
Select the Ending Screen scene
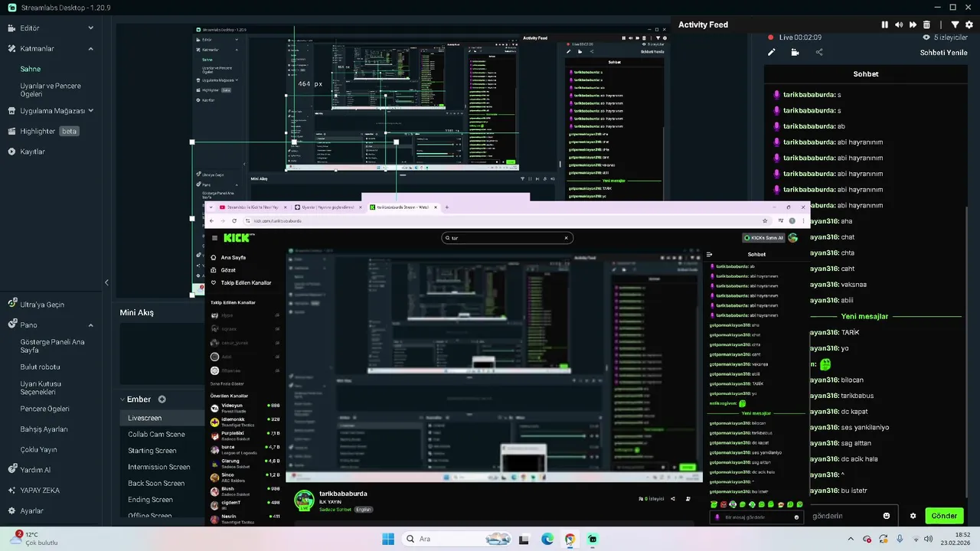click(x=150, y=500)
